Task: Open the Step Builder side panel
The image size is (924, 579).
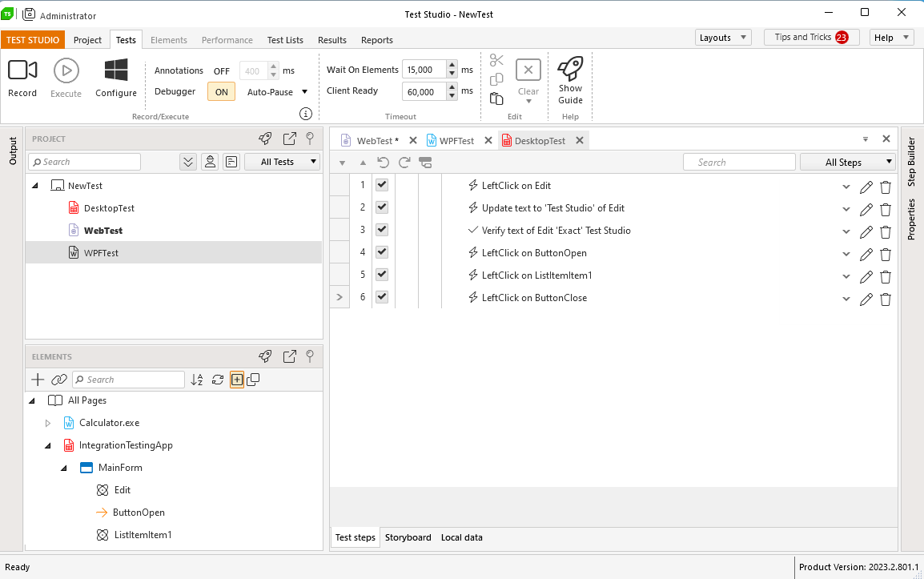Action: click(911, 161)
